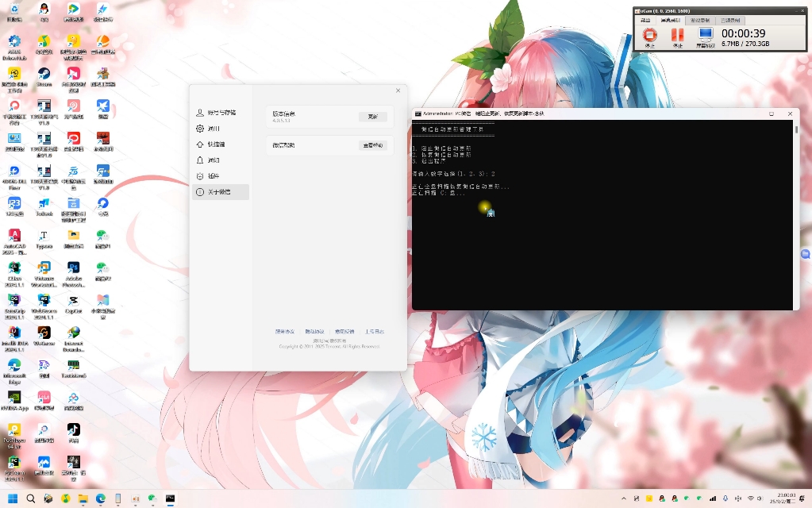Select the WebStorm desktop shortcut
Viewport: 812px width, 508px height.
44,307
